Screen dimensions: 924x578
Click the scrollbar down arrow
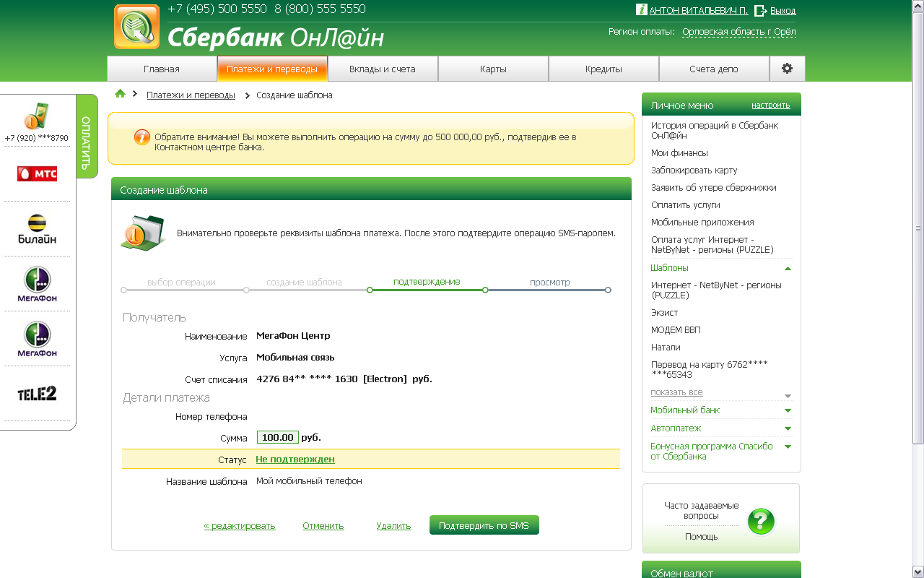918,571
